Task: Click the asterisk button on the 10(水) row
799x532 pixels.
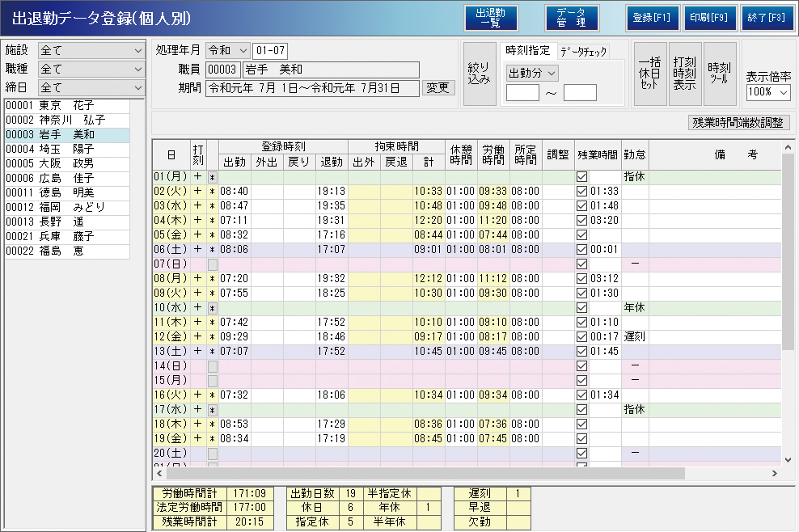Action: tap(212, 308)
